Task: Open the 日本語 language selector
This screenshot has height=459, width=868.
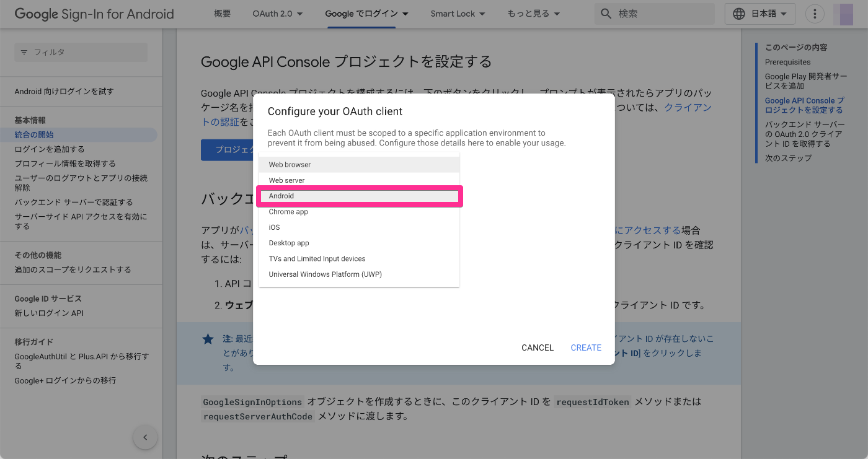Action: pyautogui.click(x=759, y=14)
